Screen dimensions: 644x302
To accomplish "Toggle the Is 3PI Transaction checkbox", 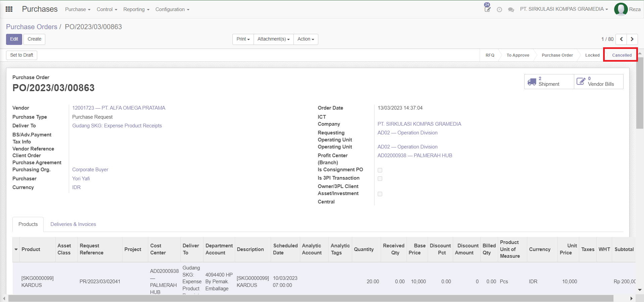I will point(380,179).
